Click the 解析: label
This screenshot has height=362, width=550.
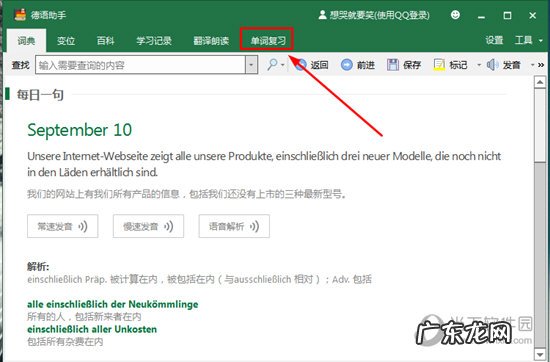click(38, 267)
